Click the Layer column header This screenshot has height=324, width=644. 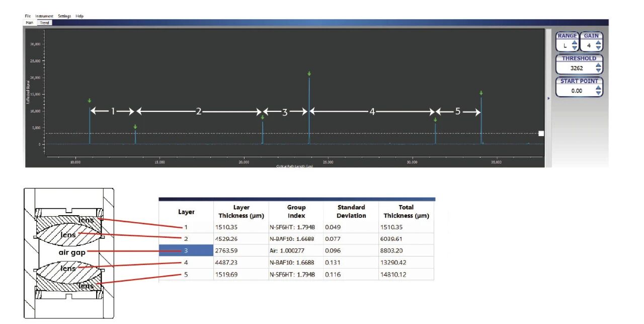[186, 212]
